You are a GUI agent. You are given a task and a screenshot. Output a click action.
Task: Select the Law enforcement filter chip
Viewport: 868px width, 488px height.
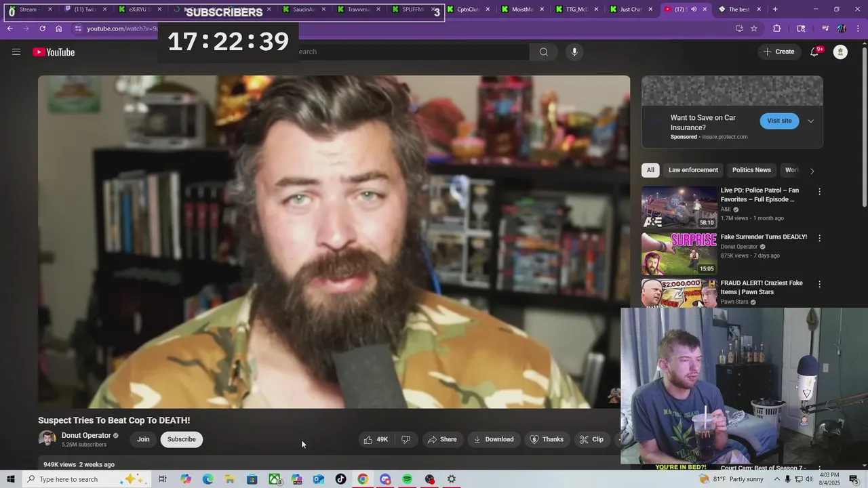pos(693,170)
